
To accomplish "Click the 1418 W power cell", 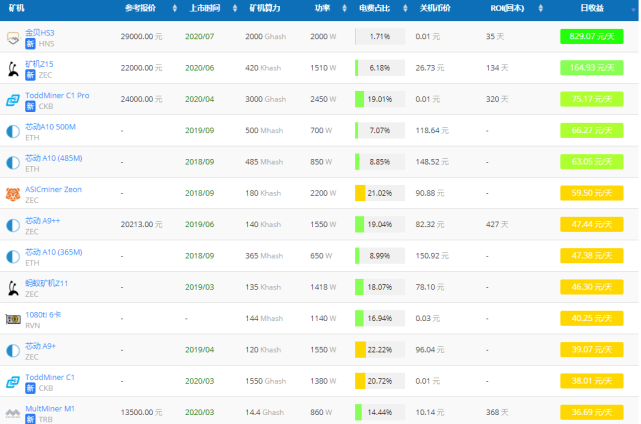I will click(x=323, y=287).
